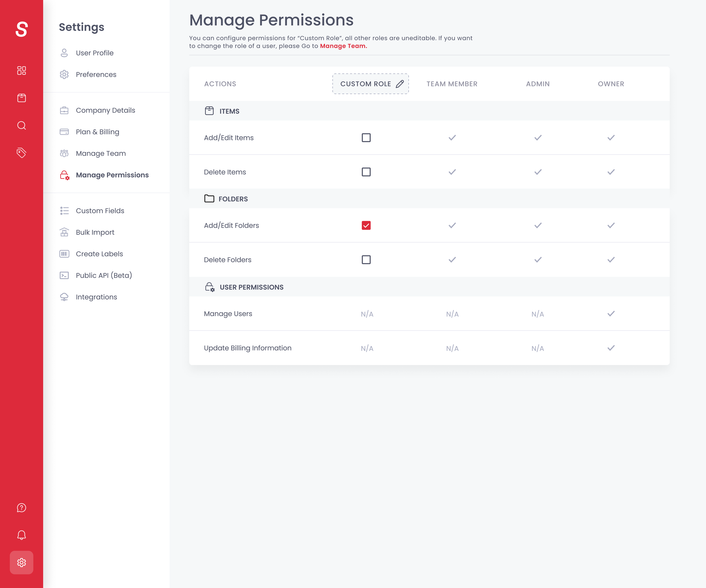This screenshot has width=706, height=588.
Task: Open the items box icon in sidebar
Action: pos(21,98)
